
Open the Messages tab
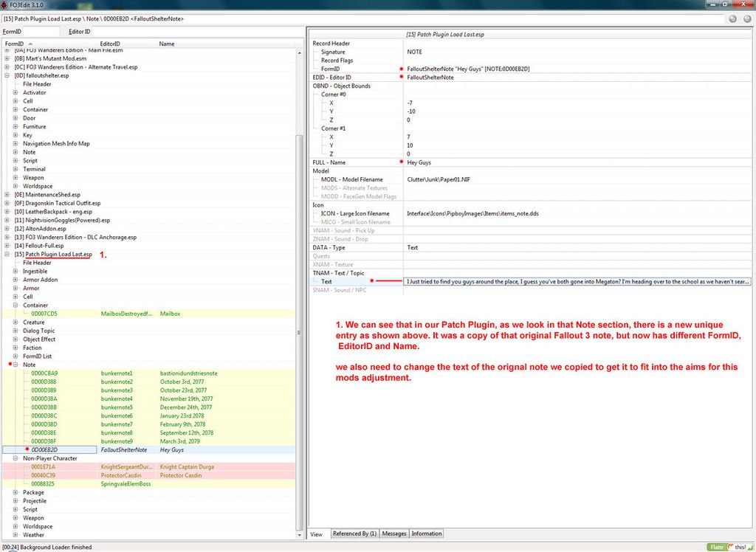(x=394, y=534)
